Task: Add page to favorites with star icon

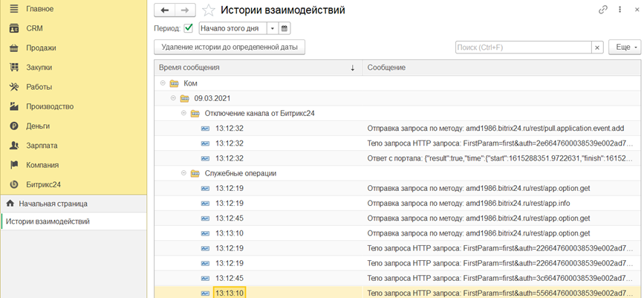Action: point(209,10)
